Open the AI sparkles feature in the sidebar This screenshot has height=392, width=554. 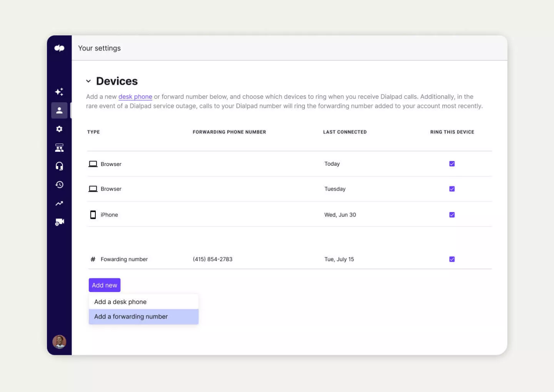pyautogui.click(x=59, y=91)
